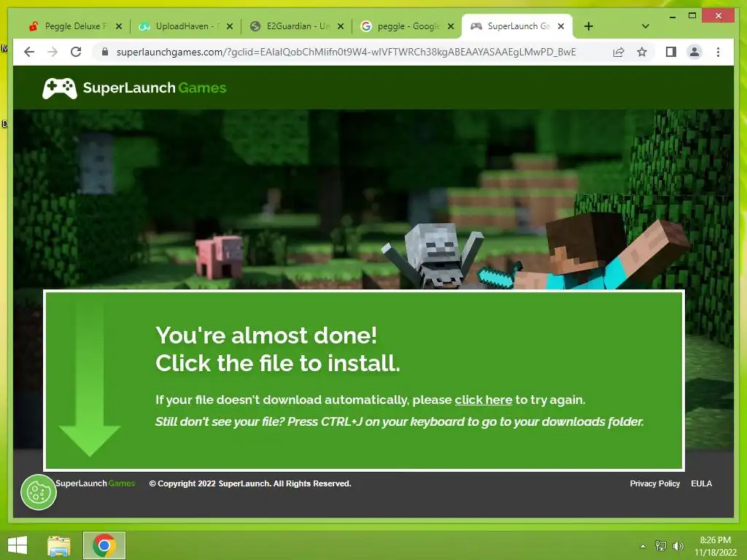
Task: Open File Explorer from taskbar
Action: (59, 545)
